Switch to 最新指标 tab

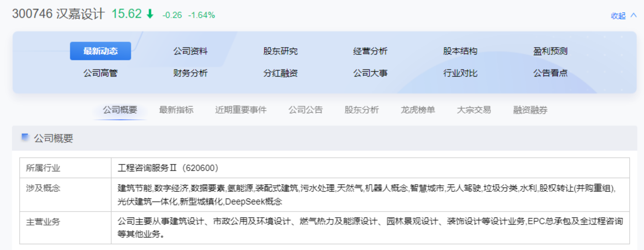(x=176, y=110)
